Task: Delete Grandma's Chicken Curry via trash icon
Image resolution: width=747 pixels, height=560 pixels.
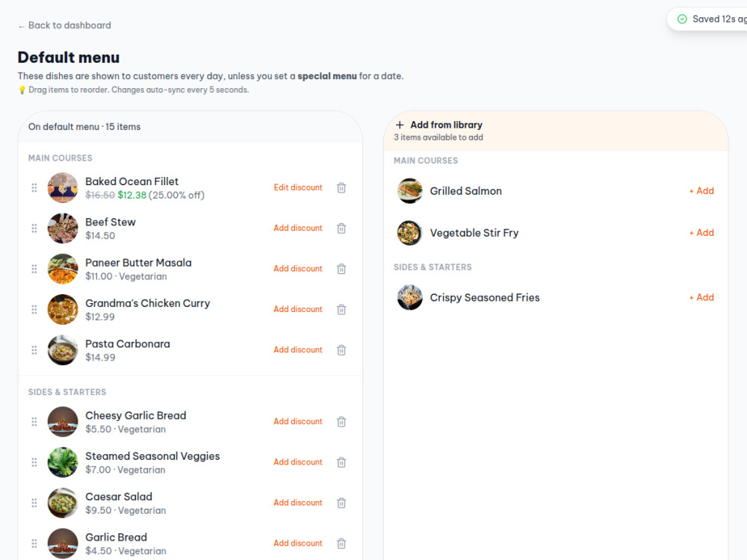Action: (341, 310)
